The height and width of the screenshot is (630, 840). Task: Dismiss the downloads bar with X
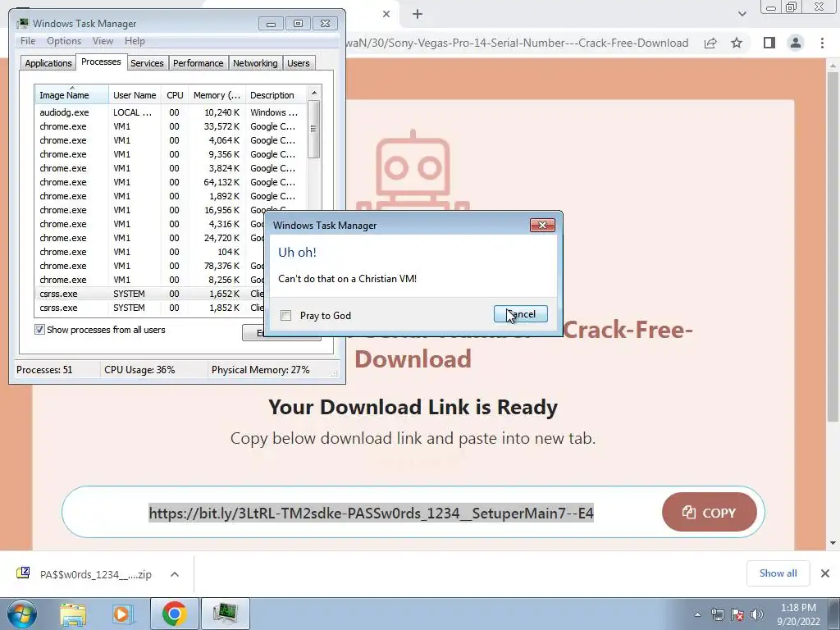point(825,573)
